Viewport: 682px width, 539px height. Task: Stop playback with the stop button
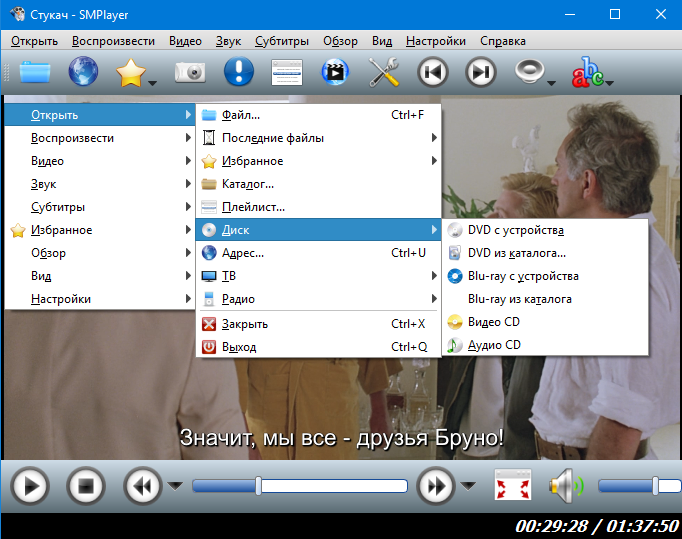(86, 487)
